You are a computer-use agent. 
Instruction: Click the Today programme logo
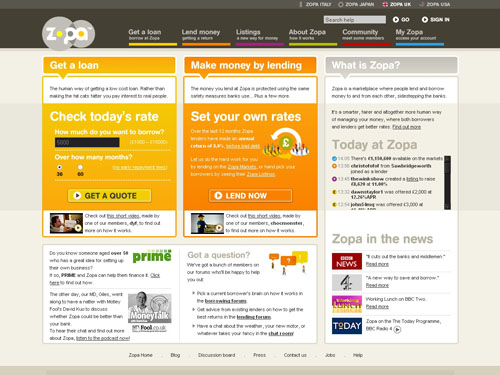tap(347, 326)
